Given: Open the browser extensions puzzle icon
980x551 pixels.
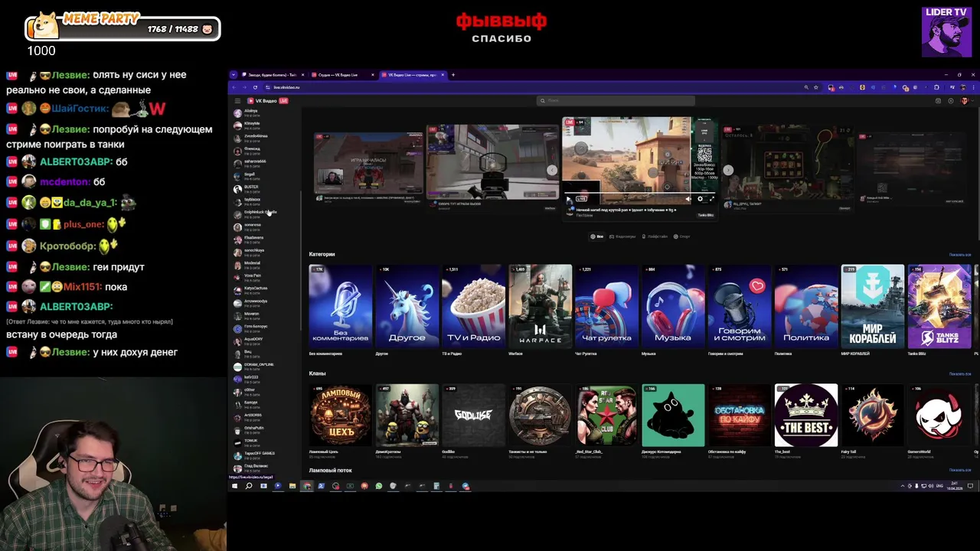Looking at the screenshot, I should (936, 87).
